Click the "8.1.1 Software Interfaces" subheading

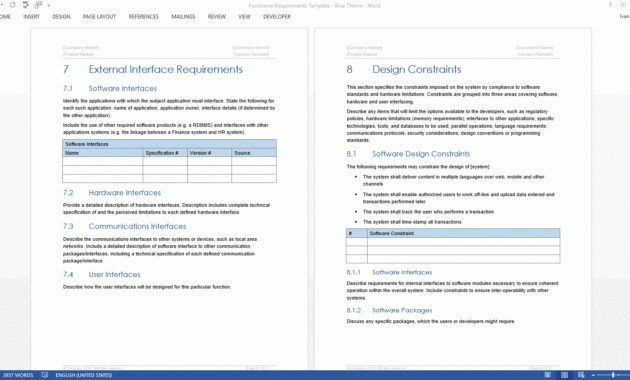[x=389, y=272]
